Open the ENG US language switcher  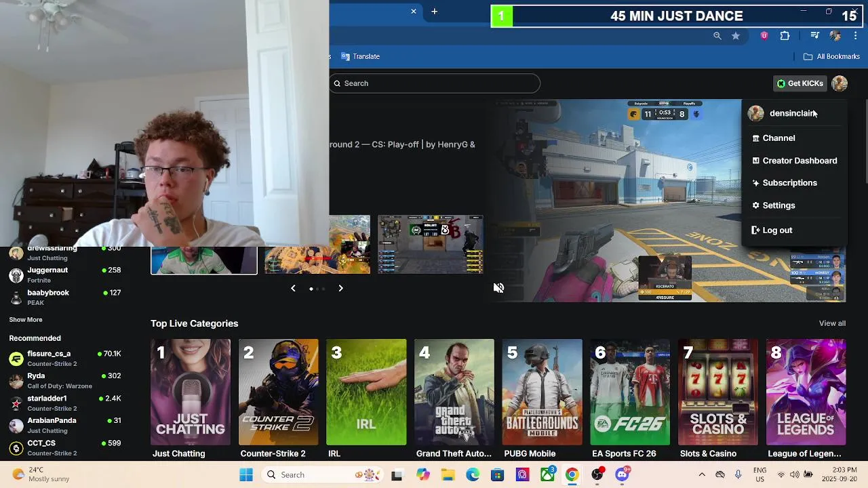click(x=760, y=474)
